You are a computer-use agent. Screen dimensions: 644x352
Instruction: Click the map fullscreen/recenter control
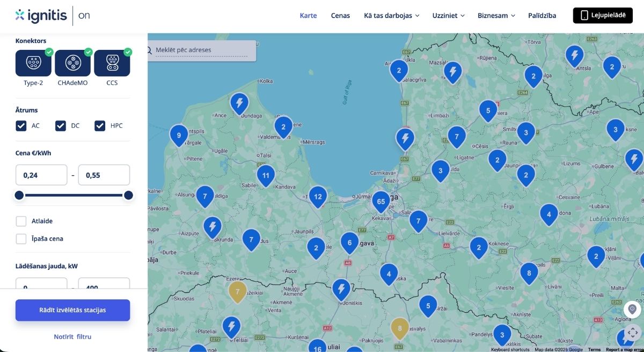[x=632, y=333]
